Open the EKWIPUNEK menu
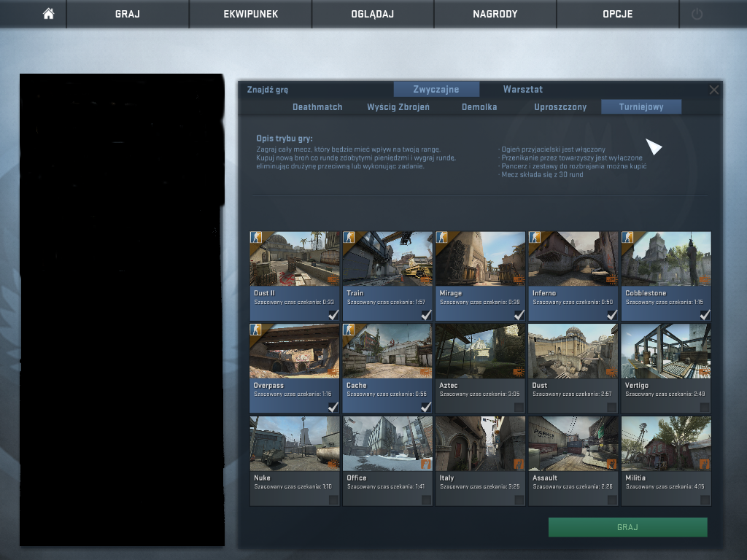This screenshot has width=747, height=560. (251, 14)
